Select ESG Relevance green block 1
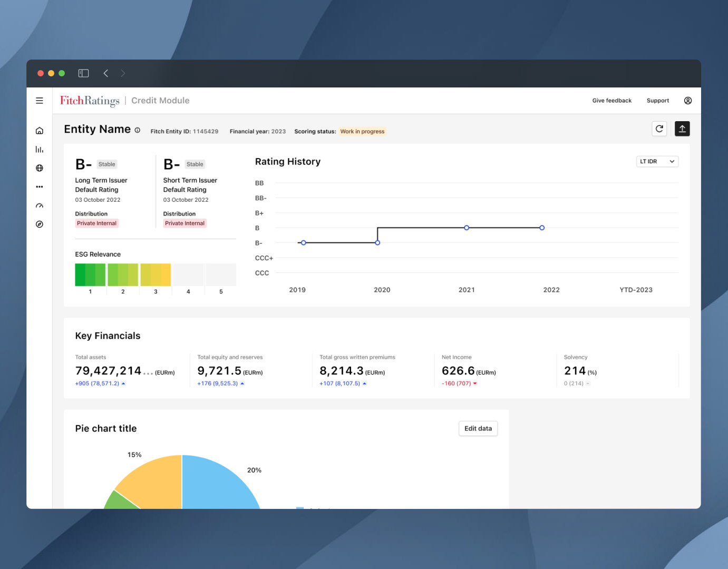 pyautogui.click(x=90, y=274)
